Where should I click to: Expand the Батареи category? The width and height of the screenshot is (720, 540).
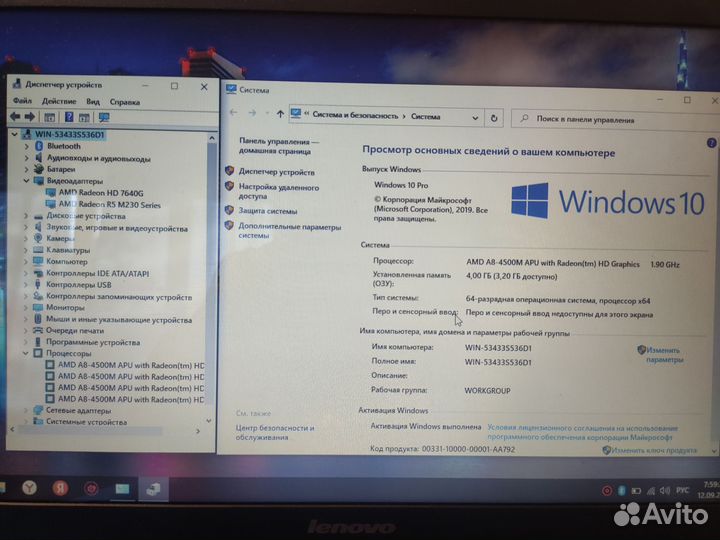coord(26,169)
